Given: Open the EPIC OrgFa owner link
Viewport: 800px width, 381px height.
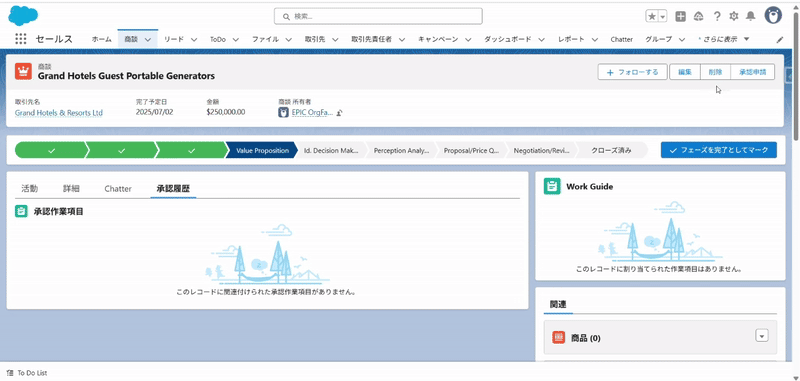Looking at the screenshot, I should tap(312, 113).
